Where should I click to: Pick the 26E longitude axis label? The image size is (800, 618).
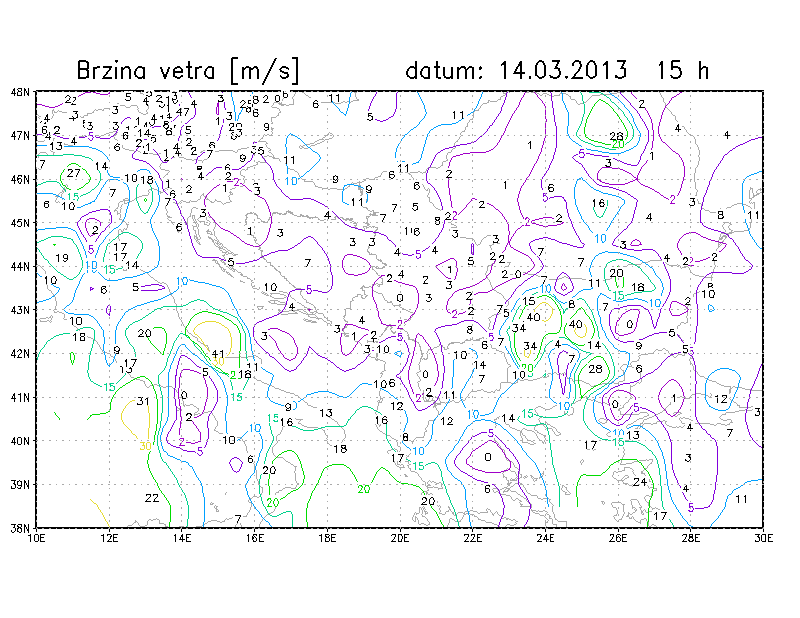(618, 538)
